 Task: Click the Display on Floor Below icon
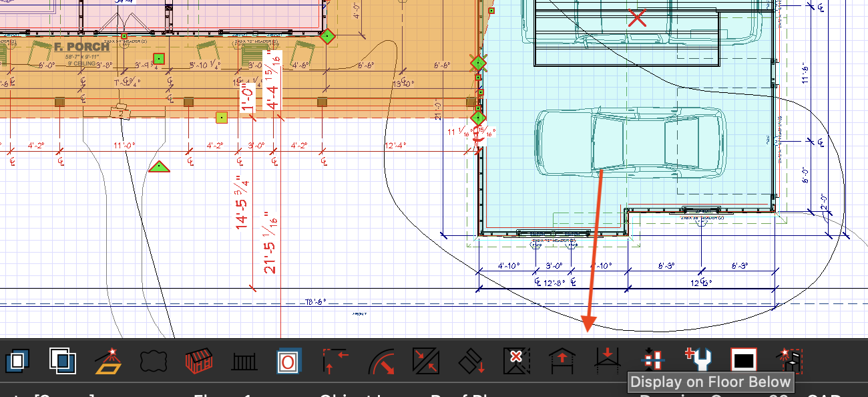pos(607,360)
